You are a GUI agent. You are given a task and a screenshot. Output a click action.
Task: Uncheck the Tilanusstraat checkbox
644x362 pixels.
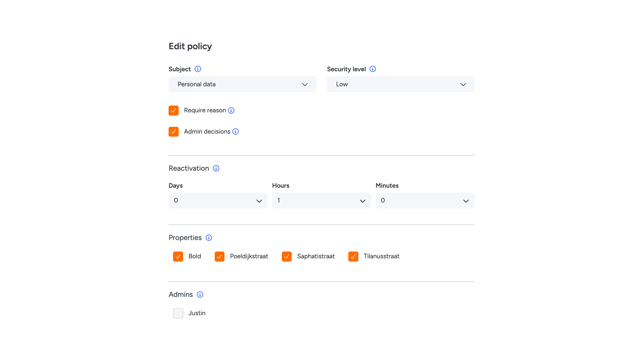[x=353, y=256]
